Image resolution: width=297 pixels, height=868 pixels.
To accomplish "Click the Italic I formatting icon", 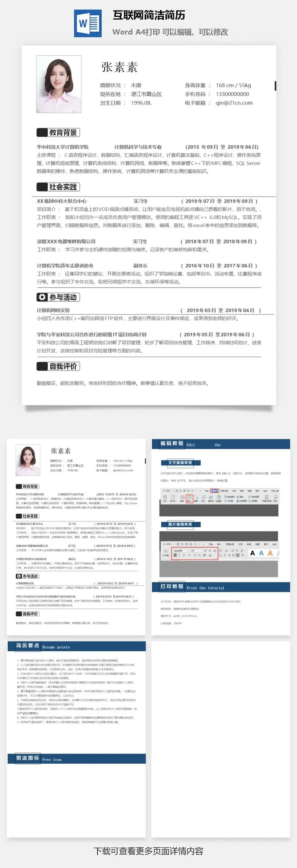I will click(179, 555).
